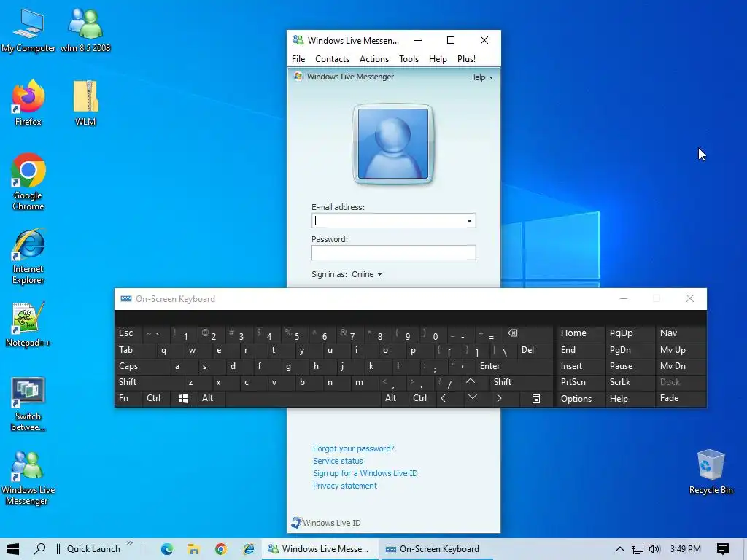Click the Nav key on the keyboard
Viewport: 747px width, 560px height.
(680, 332)
